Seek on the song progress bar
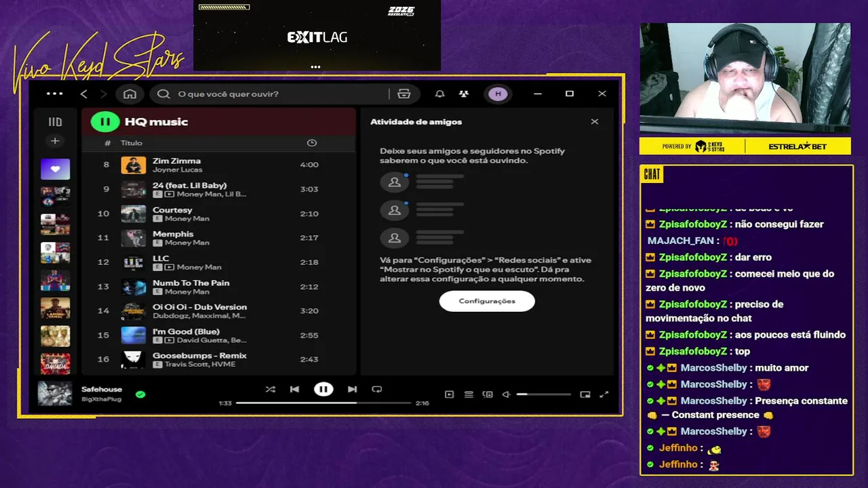 tap(323, 403)
